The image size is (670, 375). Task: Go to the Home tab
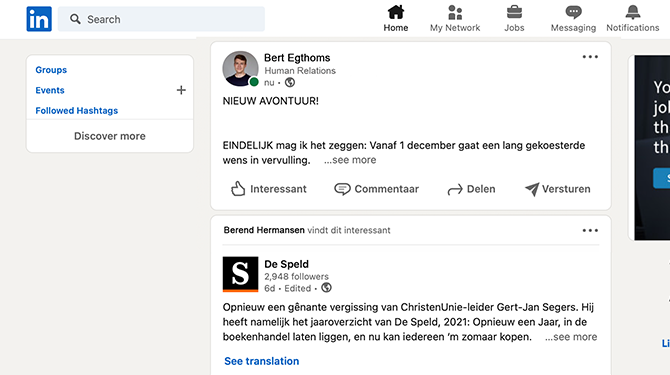(x=396, y=19)
